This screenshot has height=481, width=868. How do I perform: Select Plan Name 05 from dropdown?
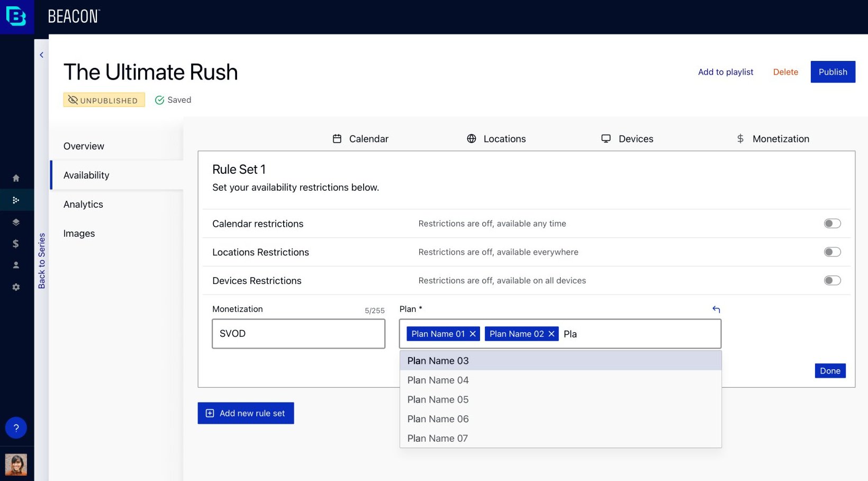click(x=560, y=400)
